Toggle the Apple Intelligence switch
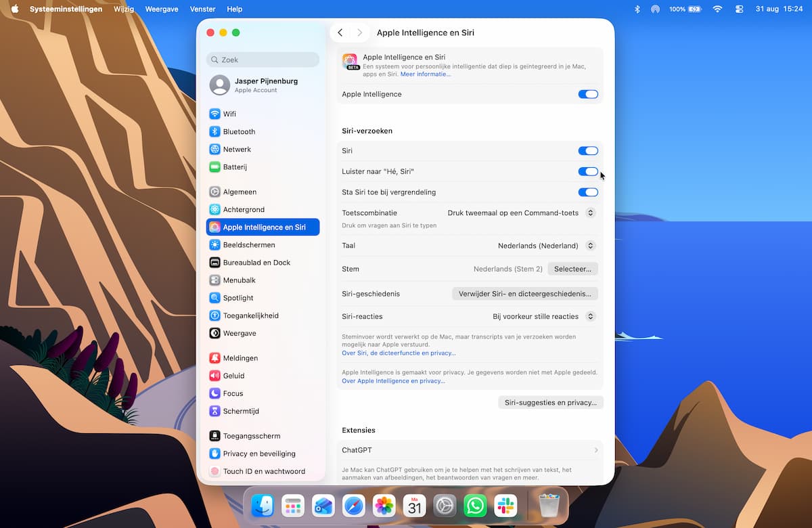This screenshot has width=812, height=528. [588, 94]
